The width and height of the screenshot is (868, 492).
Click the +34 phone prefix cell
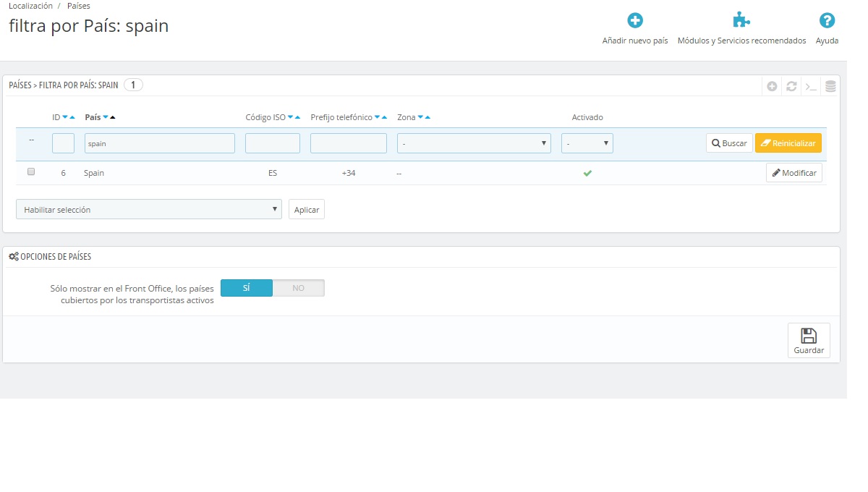349,173
